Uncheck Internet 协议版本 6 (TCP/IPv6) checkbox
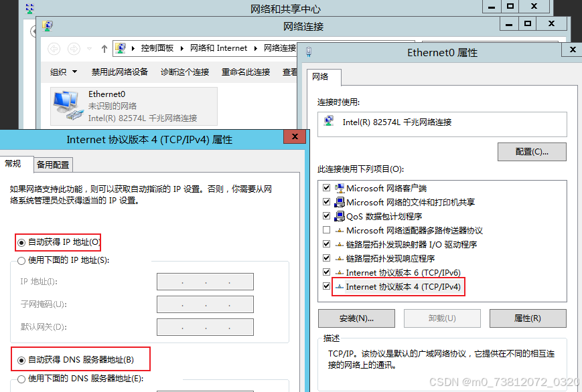 [x=327, y=272]
